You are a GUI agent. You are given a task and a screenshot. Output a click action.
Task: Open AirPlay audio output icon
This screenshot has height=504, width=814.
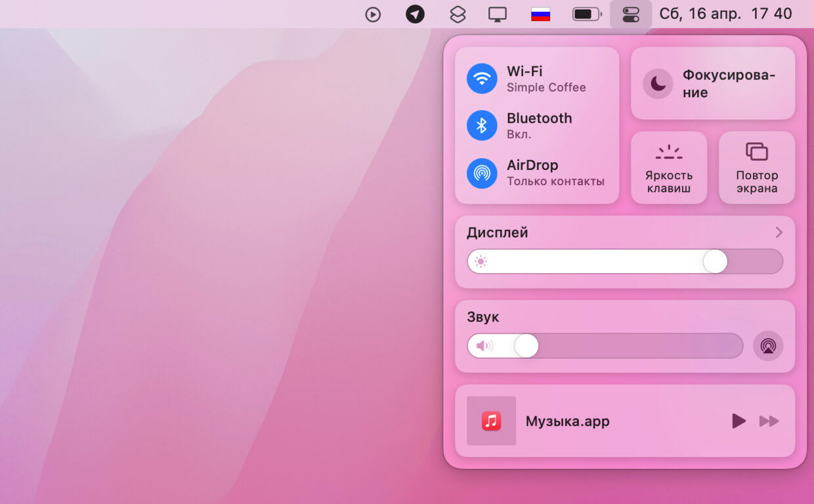[767, 345]
